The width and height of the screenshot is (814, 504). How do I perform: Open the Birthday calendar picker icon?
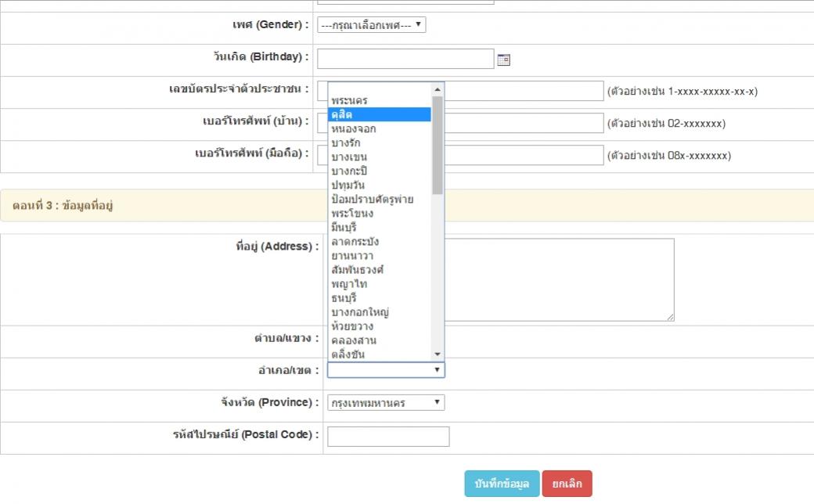(503, 59)
